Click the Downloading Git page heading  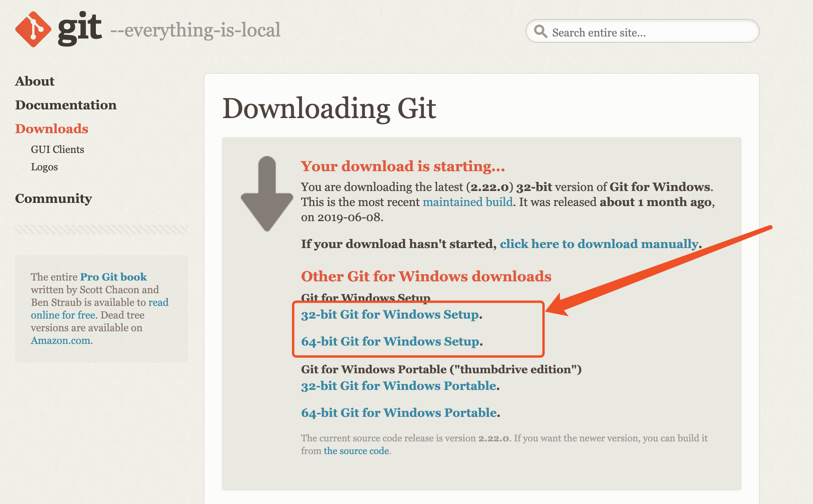(329, 108)
